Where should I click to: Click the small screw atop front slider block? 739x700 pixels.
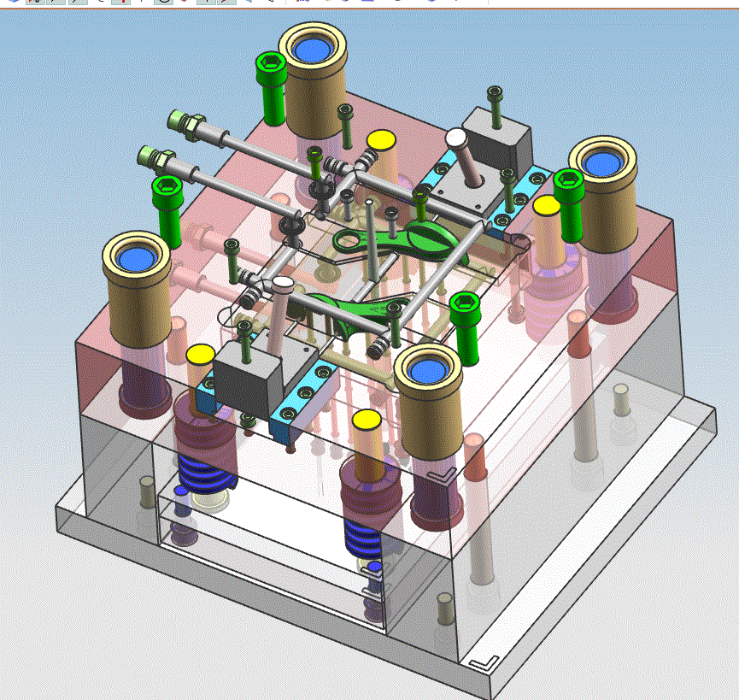point(245,341)
